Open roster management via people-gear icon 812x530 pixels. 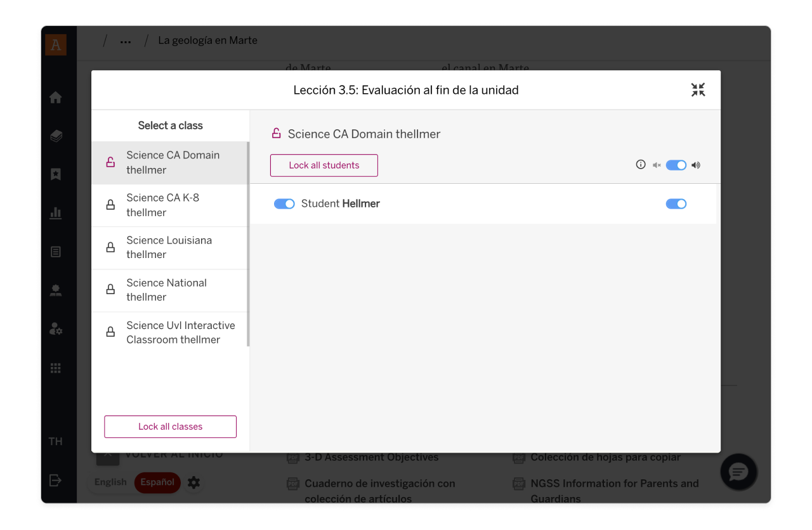click(x=56, y=329)
